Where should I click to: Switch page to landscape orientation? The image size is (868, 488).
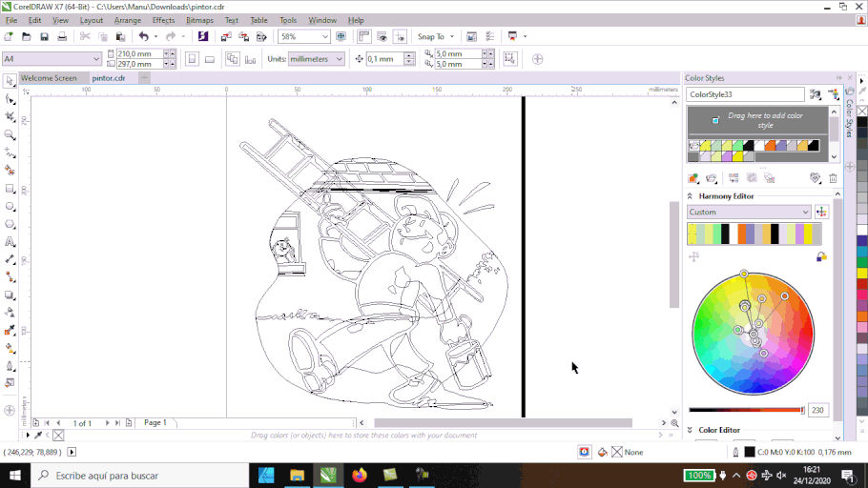click(211, 59)
